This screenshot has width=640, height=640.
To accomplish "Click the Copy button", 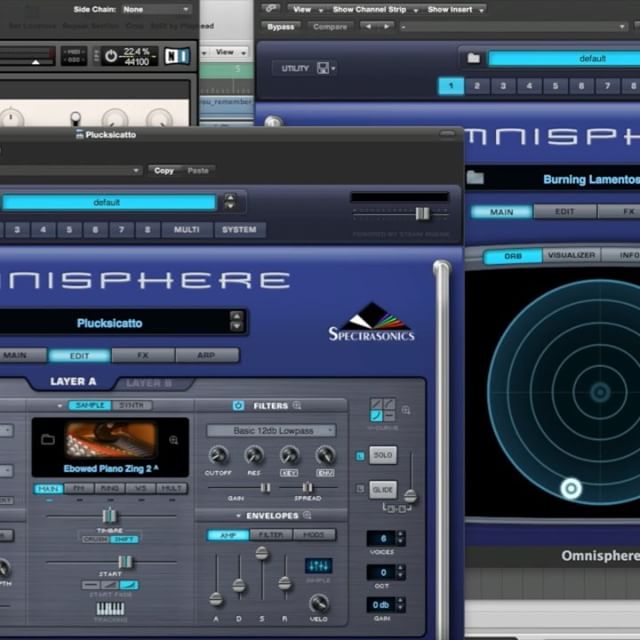I will (164, 170).
